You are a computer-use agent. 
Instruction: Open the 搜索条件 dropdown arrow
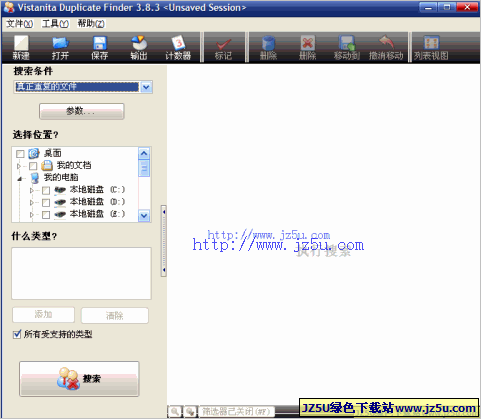pyautogui.click(x=146, y=87)
